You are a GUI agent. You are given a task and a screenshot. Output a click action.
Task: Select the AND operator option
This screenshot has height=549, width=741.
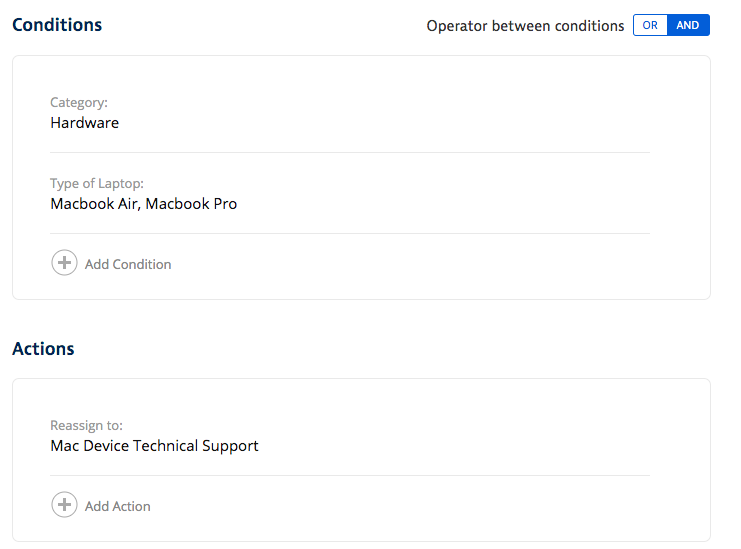coord(688,25)
